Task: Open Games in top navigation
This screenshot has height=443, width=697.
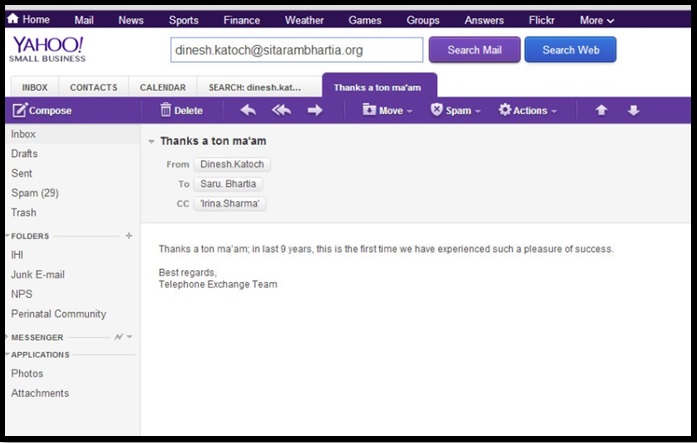Action: click(365, 20)
